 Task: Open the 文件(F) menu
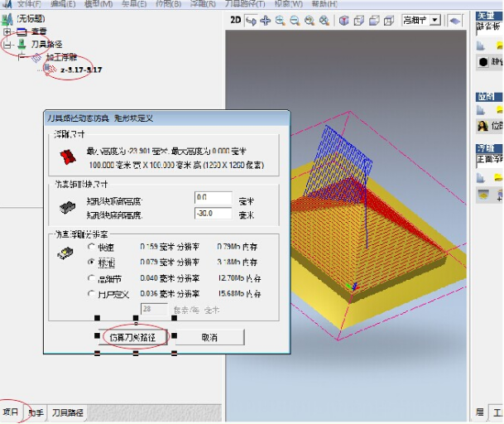click(29, 4)
